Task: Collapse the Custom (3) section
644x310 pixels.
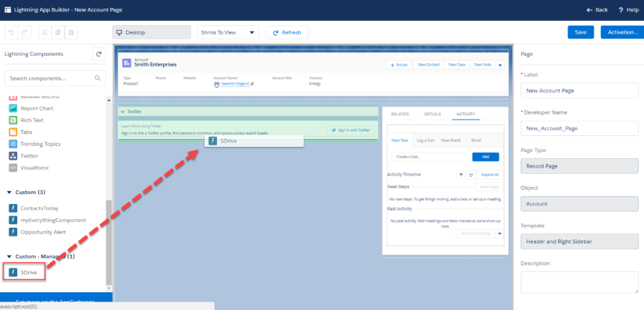Action: tap(9, 193)
